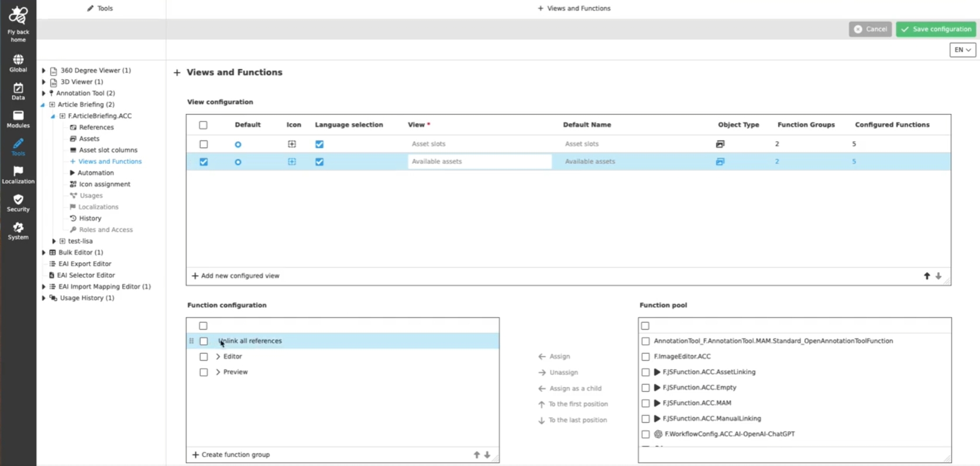Click Save configuration button
Image resolution: width=980 pixels, height=466 pixels.
click(x=936, y=29)
